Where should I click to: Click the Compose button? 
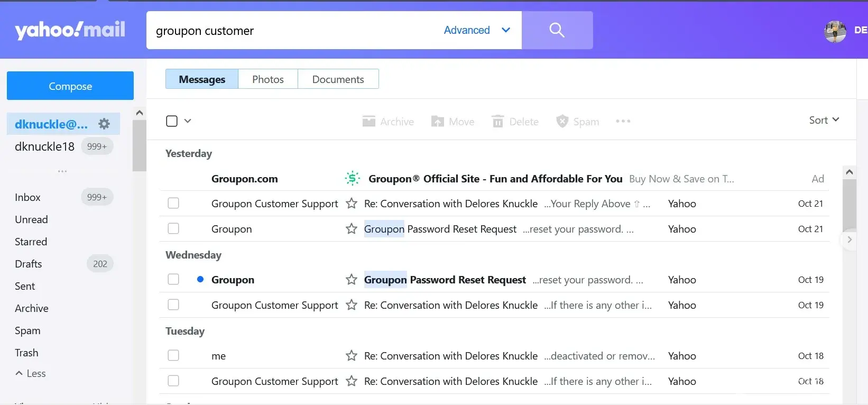70,86
